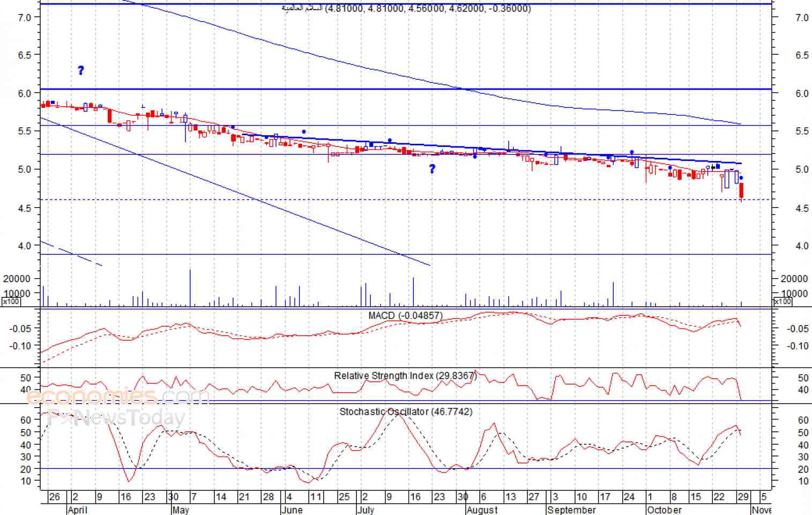Click the MACD (-0.04857) indicator label
Image resolution: width=812 pixels, height=515 pixels.
pyautogui.click(x=405, y=315)
